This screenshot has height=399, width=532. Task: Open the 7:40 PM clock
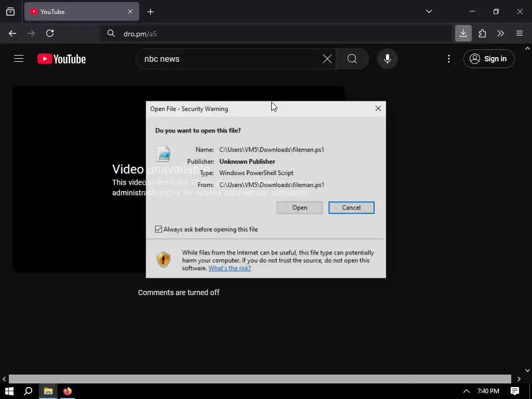click(x=488, y=391)
